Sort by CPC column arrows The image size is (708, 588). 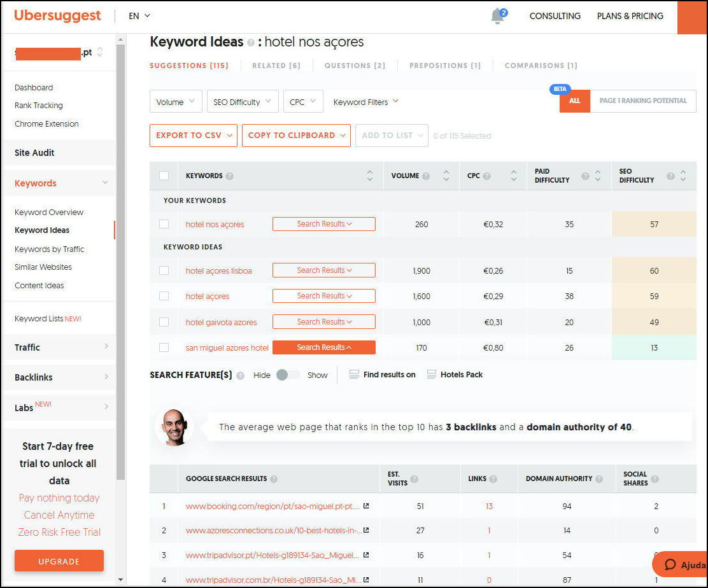(x=513, y=176)
